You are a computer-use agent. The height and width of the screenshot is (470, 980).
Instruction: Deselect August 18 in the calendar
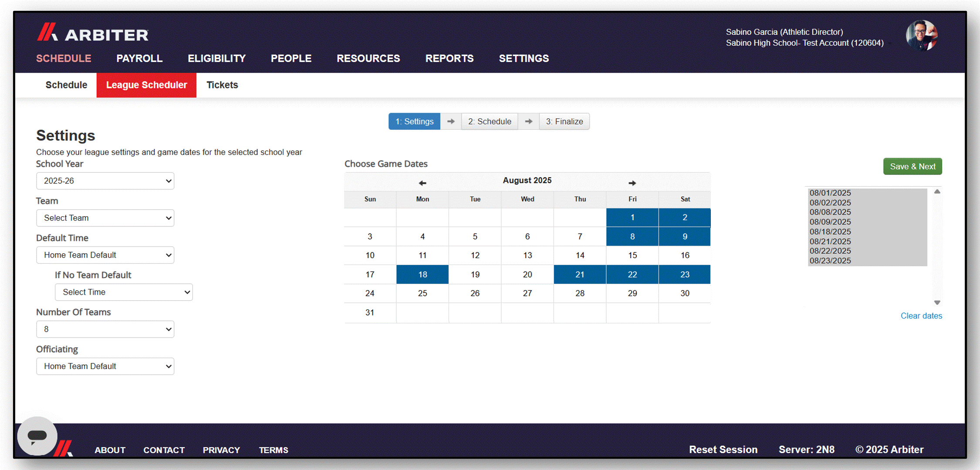click(422, 274)
